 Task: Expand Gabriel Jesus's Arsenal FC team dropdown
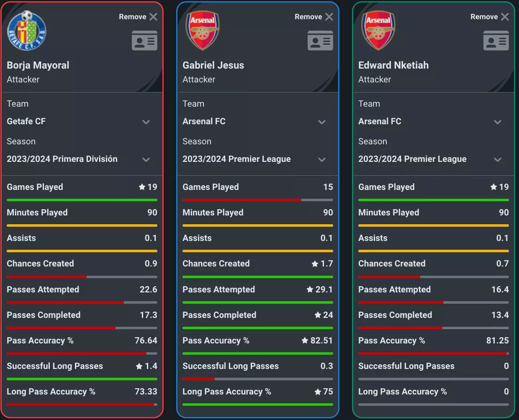pyautogui.click(x=322, y=122)
